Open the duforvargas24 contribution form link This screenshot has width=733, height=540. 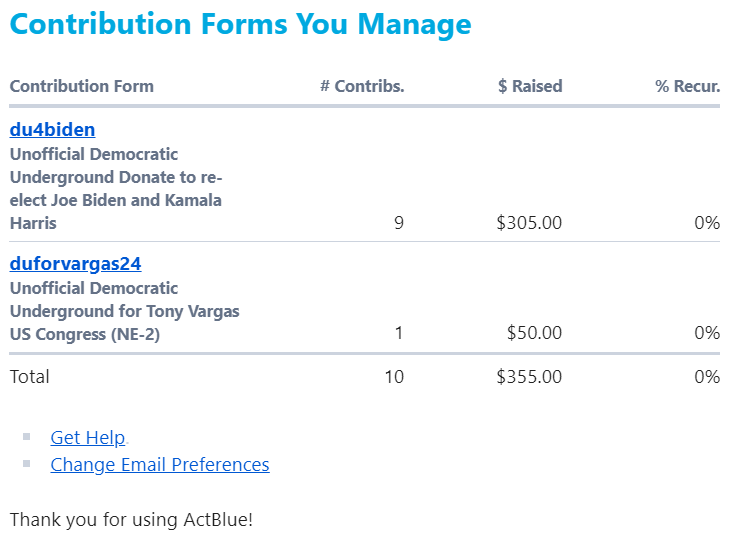pos(75,264)
